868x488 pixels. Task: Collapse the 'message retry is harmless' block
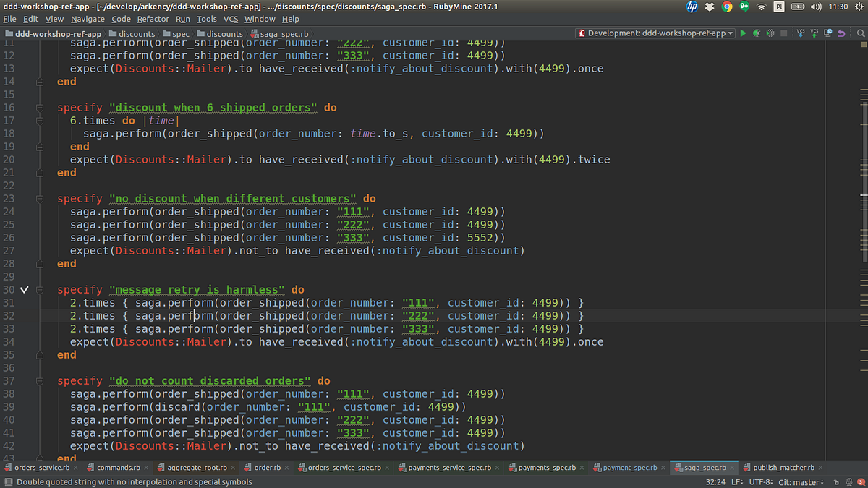coord(41,289)
